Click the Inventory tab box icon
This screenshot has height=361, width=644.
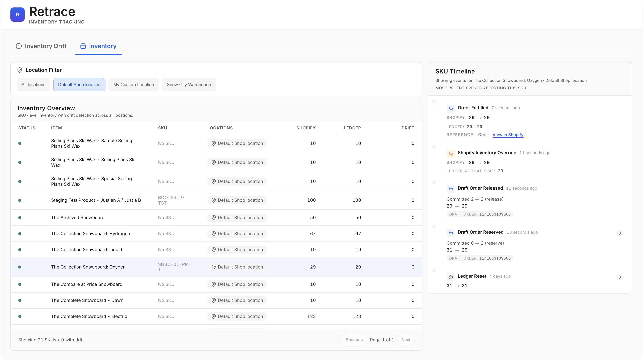[83, 46]
